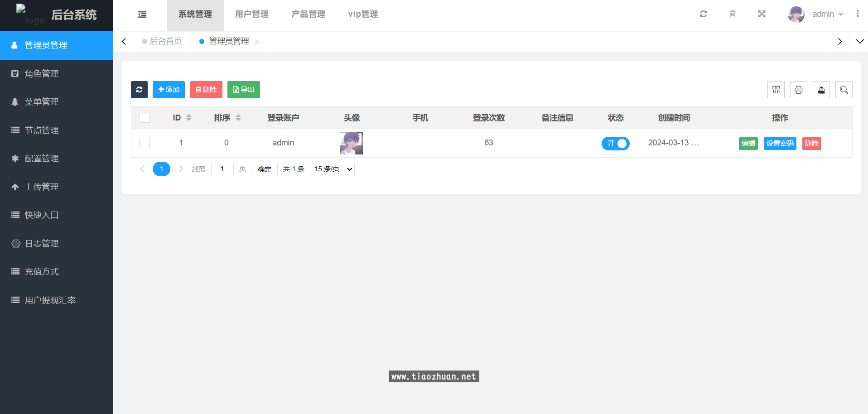868x414 pixels.
Task: Click the export table icon
Action: point(821,90)
